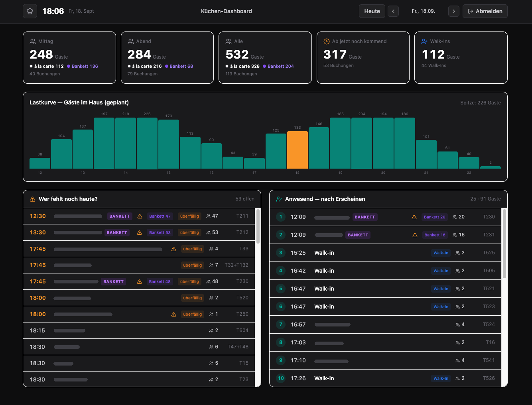Click the person-check icon next to Anwesend header

279,199
